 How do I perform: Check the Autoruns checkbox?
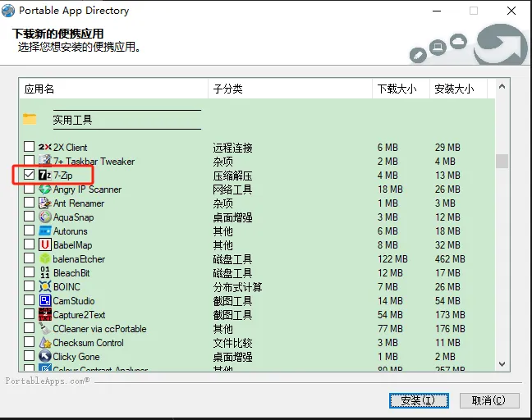pyautogui.click(x=30, y=231)
